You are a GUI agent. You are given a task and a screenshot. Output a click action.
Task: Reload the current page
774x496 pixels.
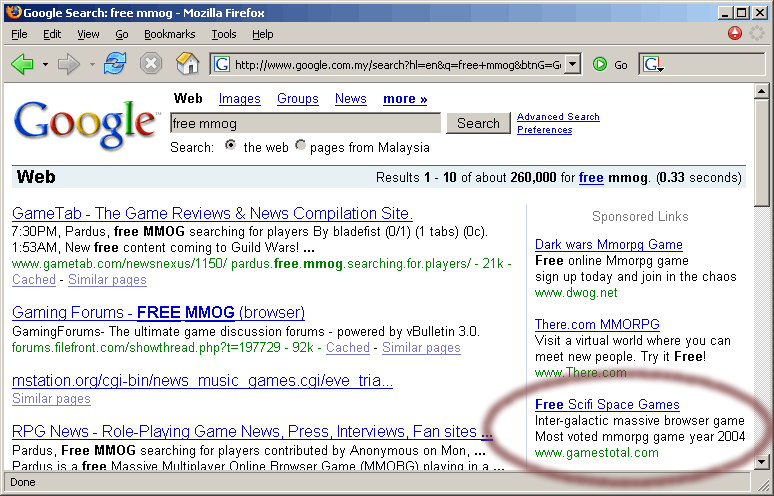pos(115,64)
